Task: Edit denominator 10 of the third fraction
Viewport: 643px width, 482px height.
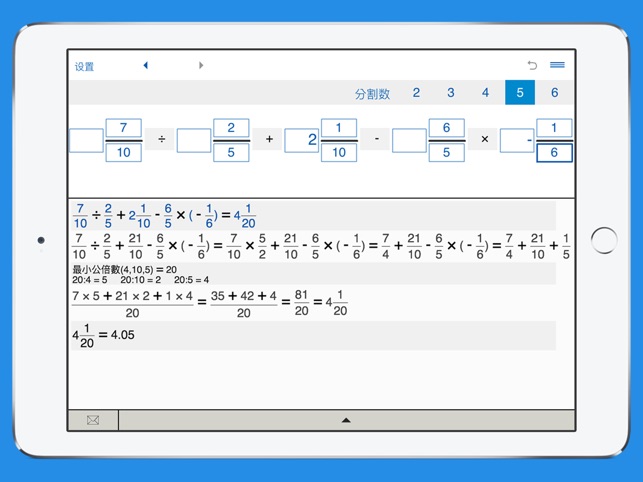Action: (339, 153)
